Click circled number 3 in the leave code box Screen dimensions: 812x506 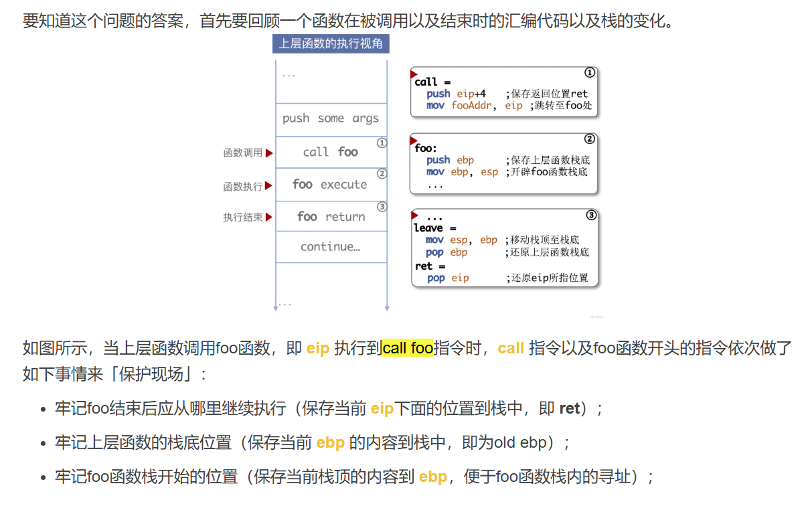tap(591, 216)
